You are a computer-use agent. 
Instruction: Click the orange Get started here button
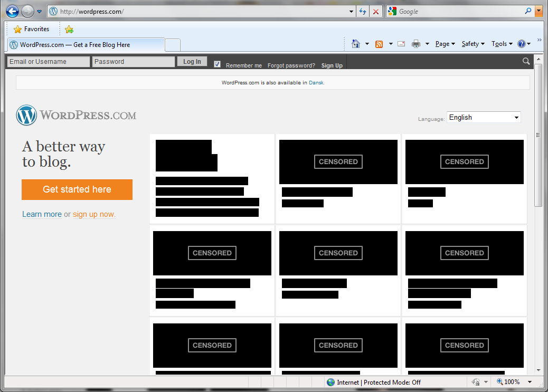click(77, 190)
